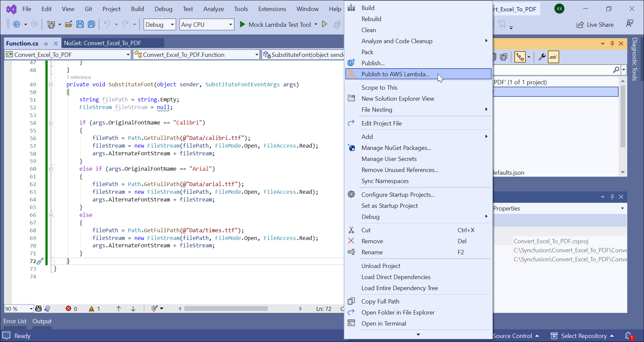Click the Live Share button

tap(595, 25)
